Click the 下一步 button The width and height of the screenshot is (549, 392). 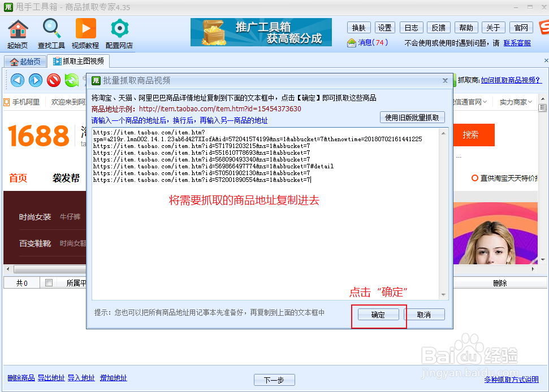[x=274, y=380]
